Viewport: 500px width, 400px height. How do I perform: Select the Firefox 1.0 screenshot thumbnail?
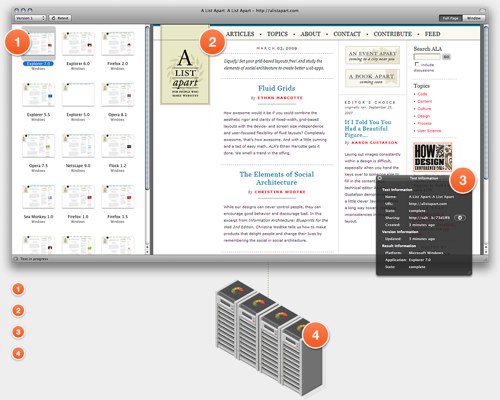78,197
